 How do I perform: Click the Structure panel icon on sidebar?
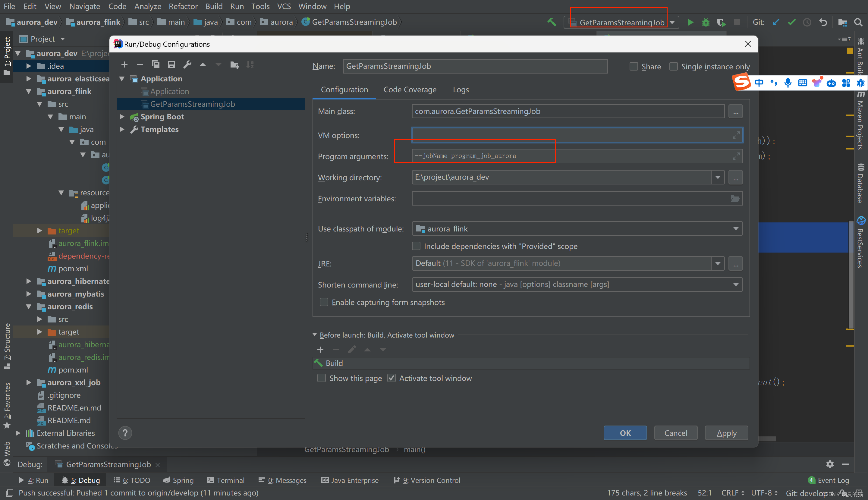7,334
